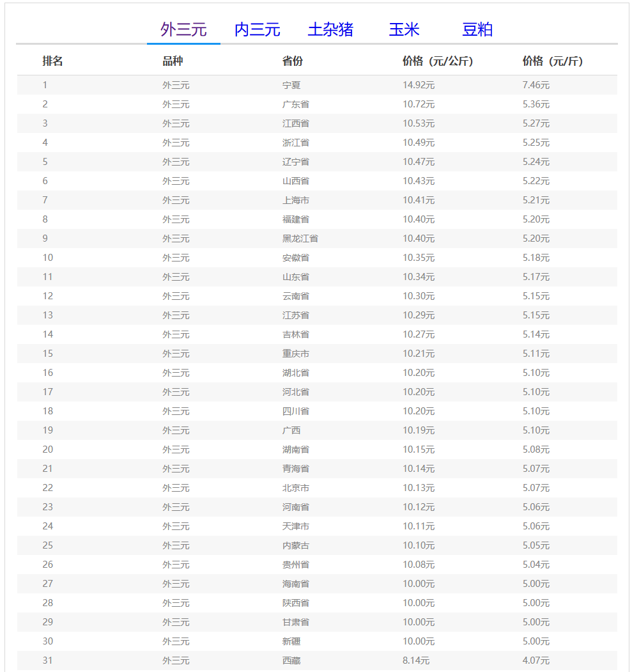Click the 品种 column header
Image resolution: width=632 pixels, height=672 pixels.
(x=173, y=61)
